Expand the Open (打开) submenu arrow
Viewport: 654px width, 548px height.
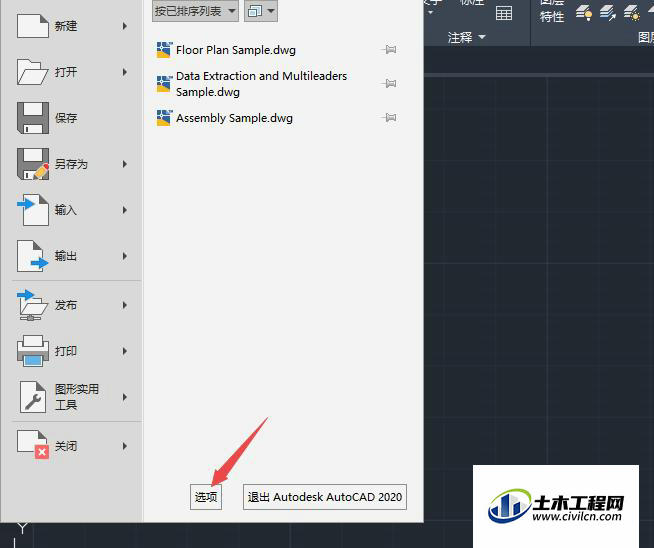124,72
